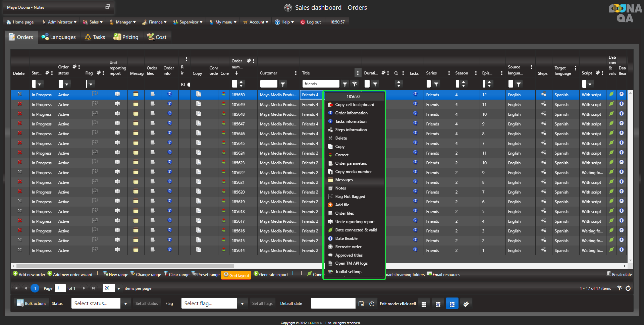This screenshot has width=644, height=325.
Task: Open the Default date time picker
Action: pos(372,304)
